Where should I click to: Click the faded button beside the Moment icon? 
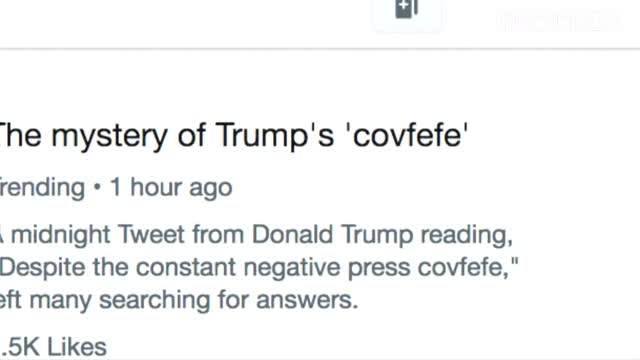point(560,20)
